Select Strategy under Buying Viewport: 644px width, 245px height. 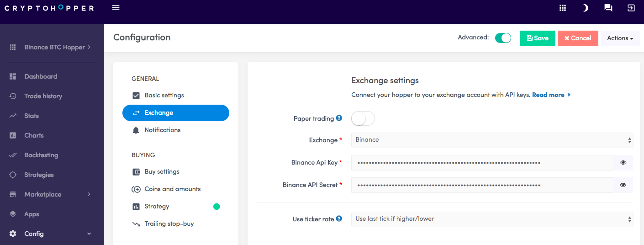pos(176,207)
